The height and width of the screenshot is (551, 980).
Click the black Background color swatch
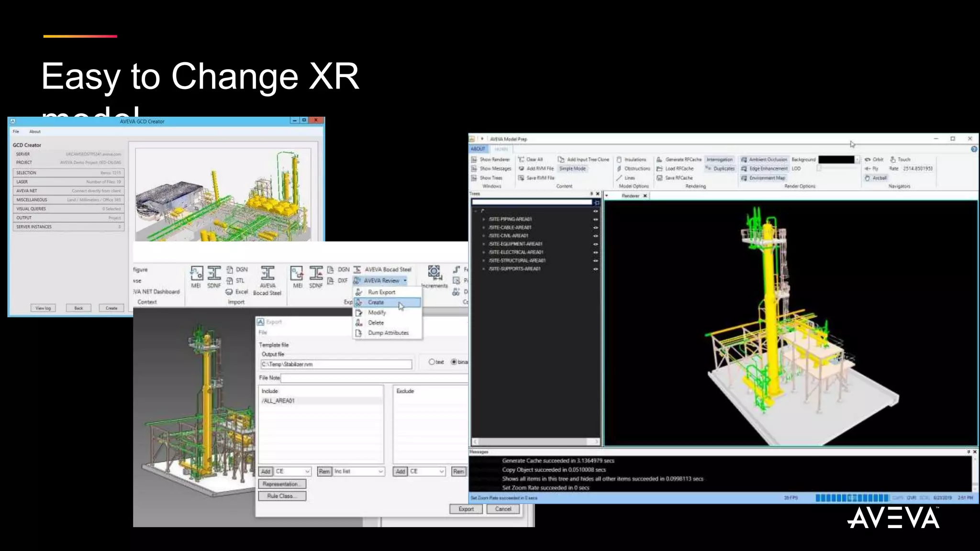[x=836, y=159]
